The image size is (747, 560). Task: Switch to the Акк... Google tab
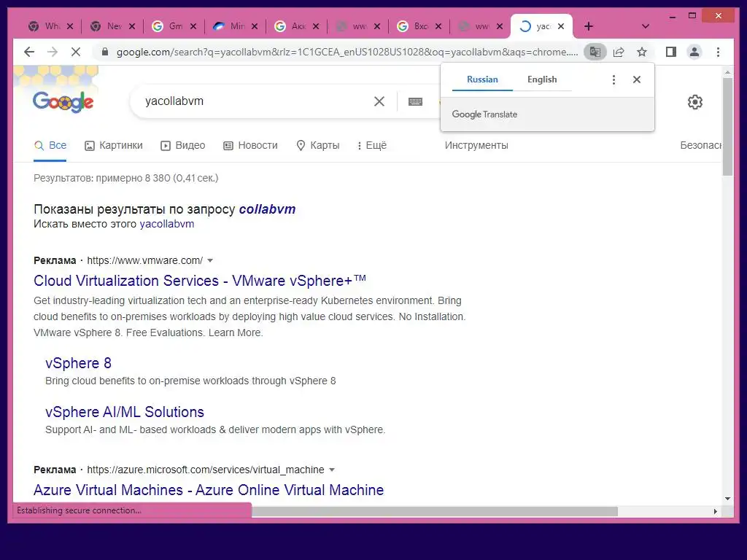(292, 26)
